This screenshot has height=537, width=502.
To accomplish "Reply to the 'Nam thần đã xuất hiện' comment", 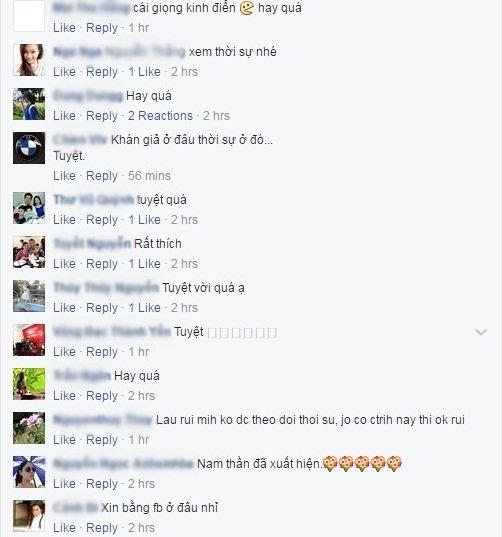I will (102, 484).
